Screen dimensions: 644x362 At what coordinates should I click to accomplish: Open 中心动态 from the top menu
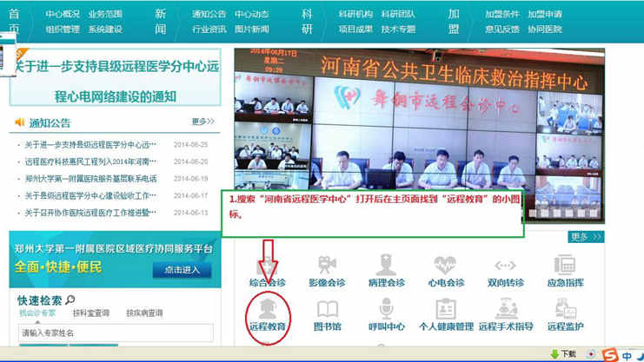[252, 14]
